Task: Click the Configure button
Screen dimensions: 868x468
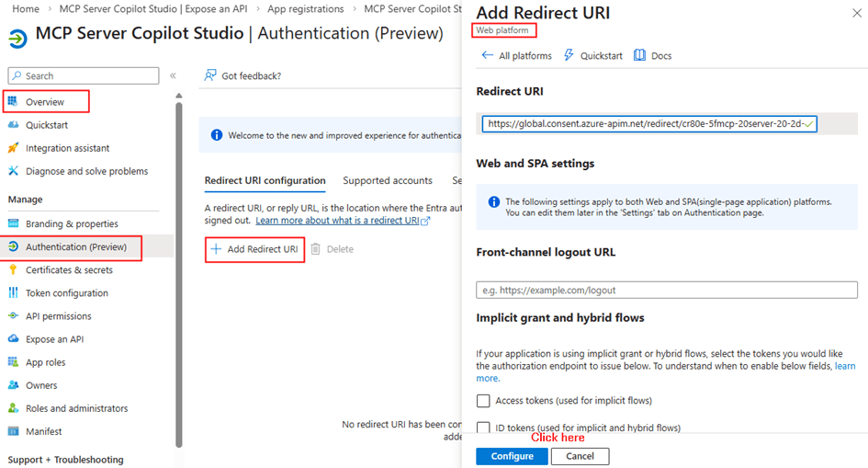Action: tap(512, 456)
